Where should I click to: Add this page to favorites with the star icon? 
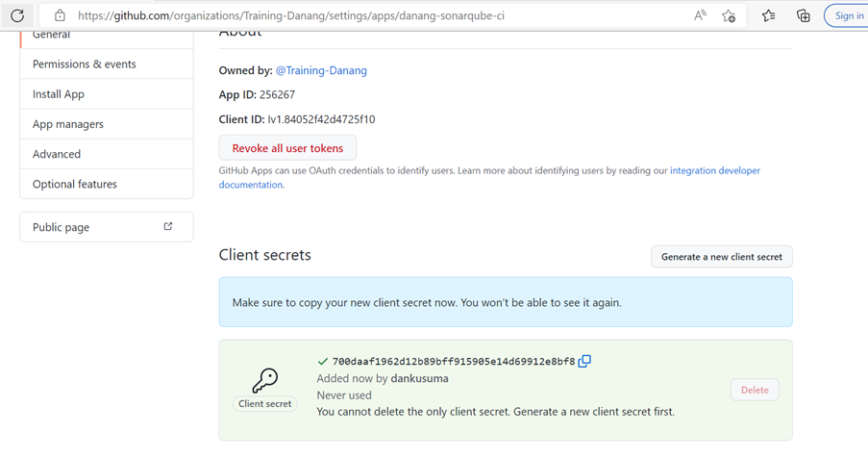(x=729, y=15)
